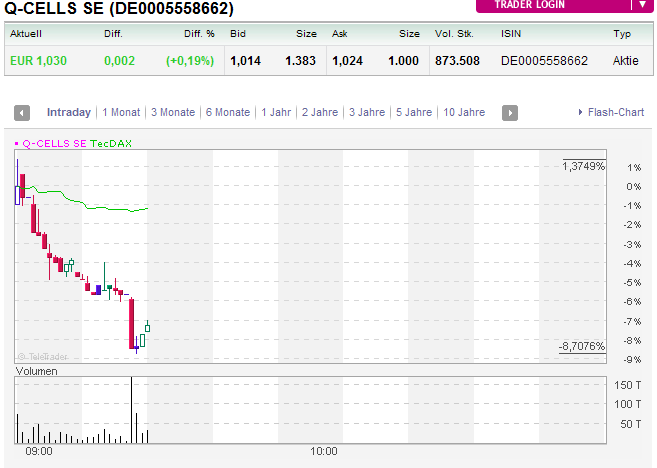Click the Q-CELLS SE legend label

tap(54, 144)
